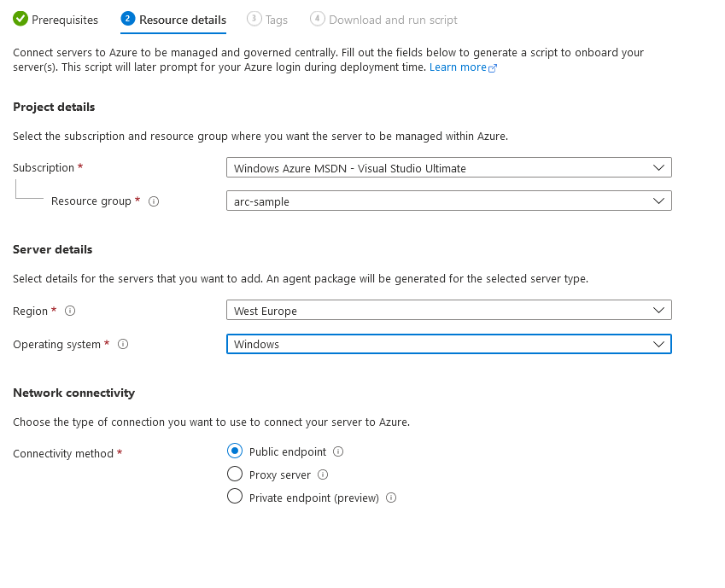Open the Learn more link

(458, 67)
